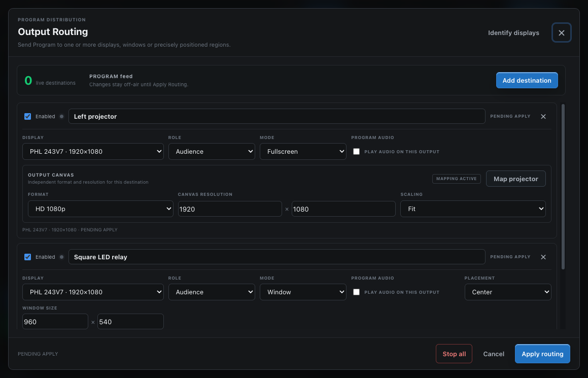588x378 pixels.
Task: Click the status dot next to Left projector
Action: [61, 117]
